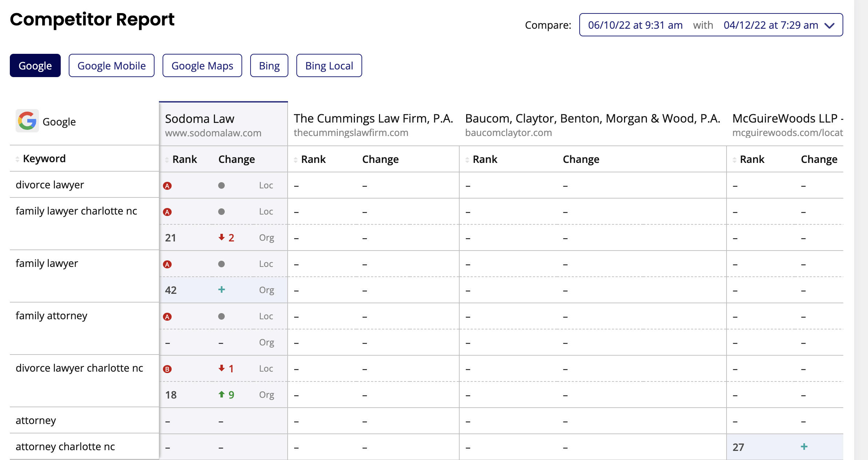
Task: Click Sodoma Law Change column header
Action: [x=236, y=159]
